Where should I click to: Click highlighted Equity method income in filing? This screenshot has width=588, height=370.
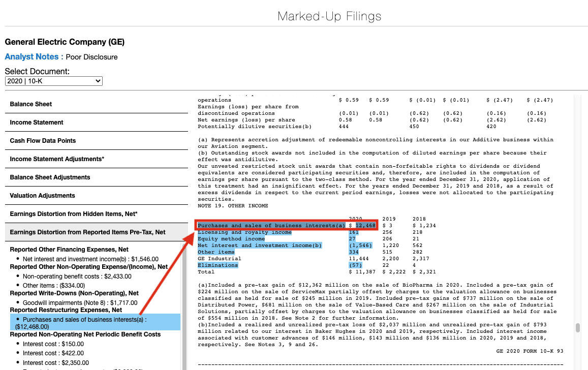click(231, 239)
